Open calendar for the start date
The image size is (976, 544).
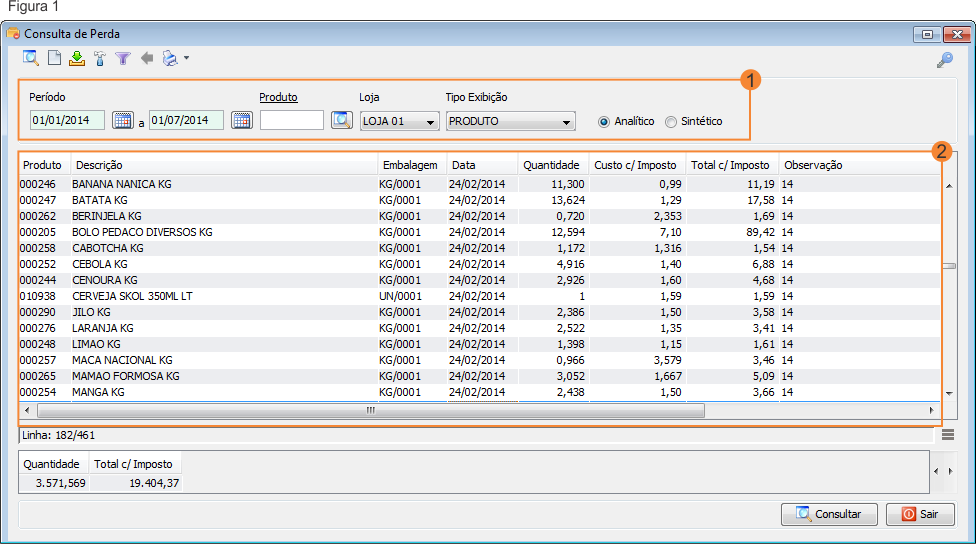pyautogui.click(x=123, y=120)
